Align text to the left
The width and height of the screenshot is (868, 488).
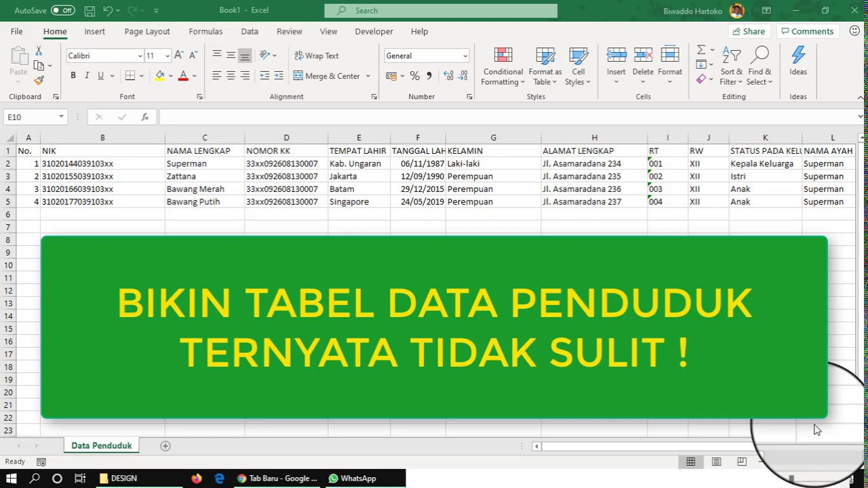coord(216,76)
